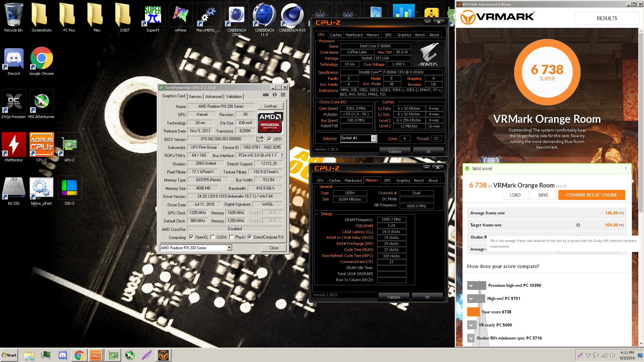Expand High-end PC 9701 comparison
The width and height of the screenshot is (644, 362).
[471, 299]
